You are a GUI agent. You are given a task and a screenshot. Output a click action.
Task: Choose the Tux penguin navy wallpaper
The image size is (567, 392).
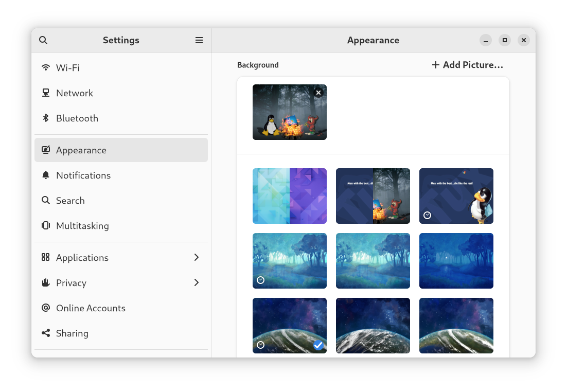[x=456, y=196]
